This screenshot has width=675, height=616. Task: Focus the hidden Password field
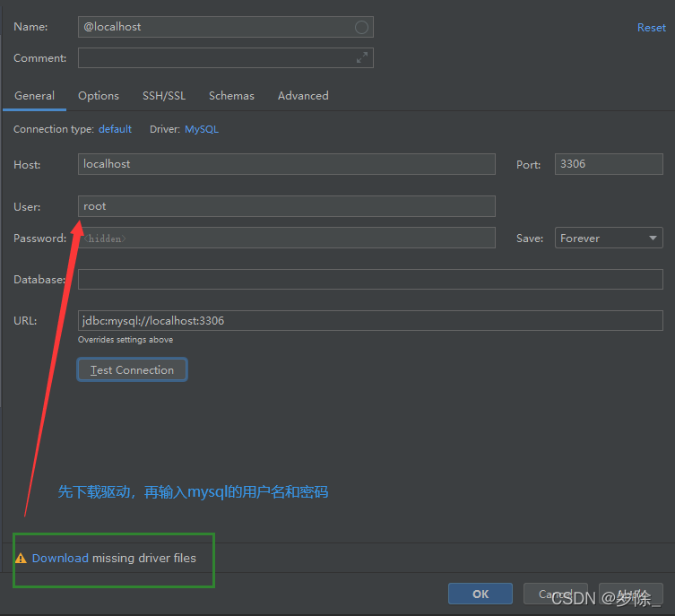[x=286, y=238]
